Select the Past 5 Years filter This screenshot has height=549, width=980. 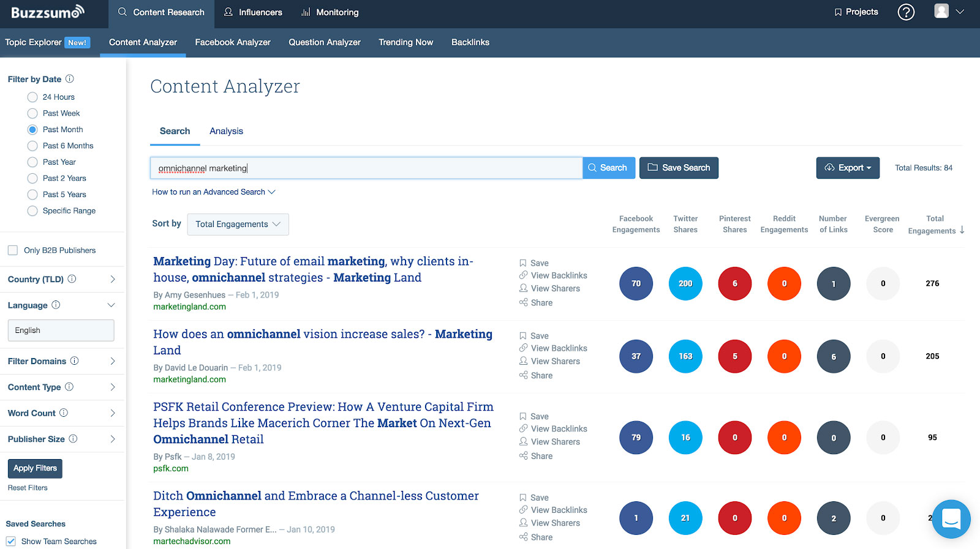(x=32, y=195)
